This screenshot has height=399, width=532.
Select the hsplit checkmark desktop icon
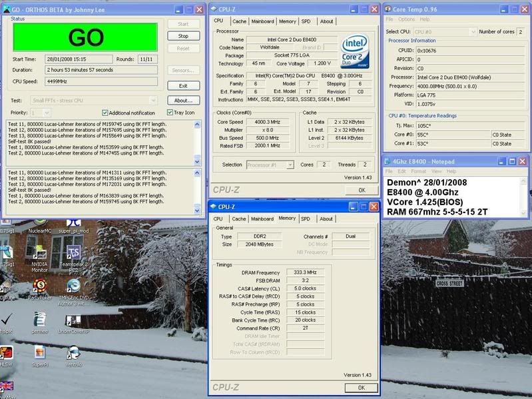tap(6, 323)
